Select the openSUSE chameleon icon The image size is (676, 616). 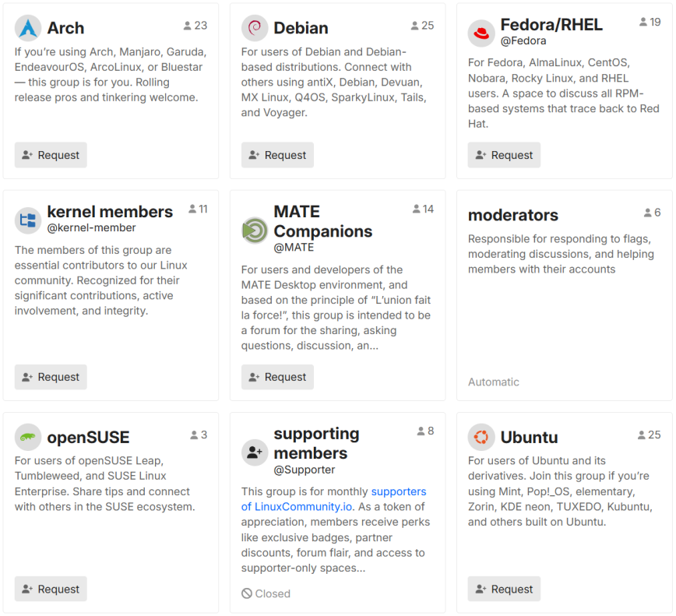coord(28,437)
